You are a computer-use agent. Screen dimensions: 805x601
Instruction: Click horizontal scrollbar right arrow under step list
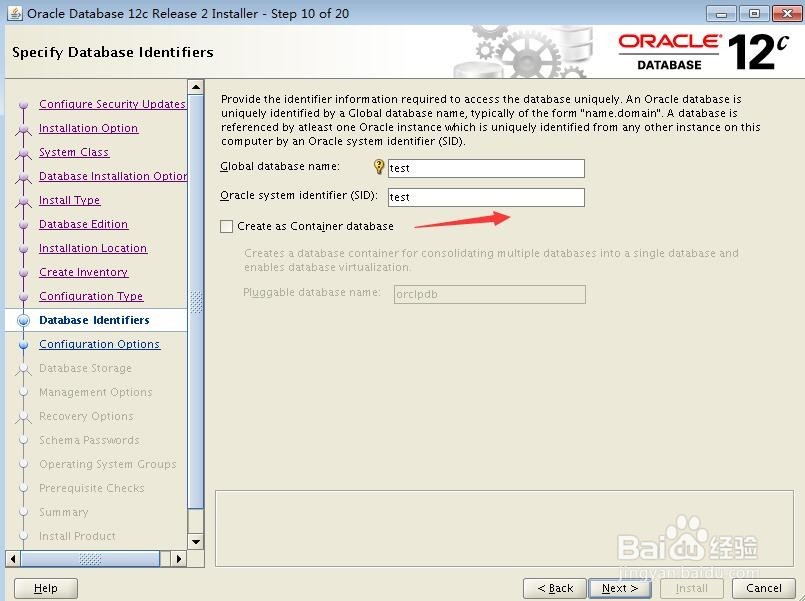[178, 558]
